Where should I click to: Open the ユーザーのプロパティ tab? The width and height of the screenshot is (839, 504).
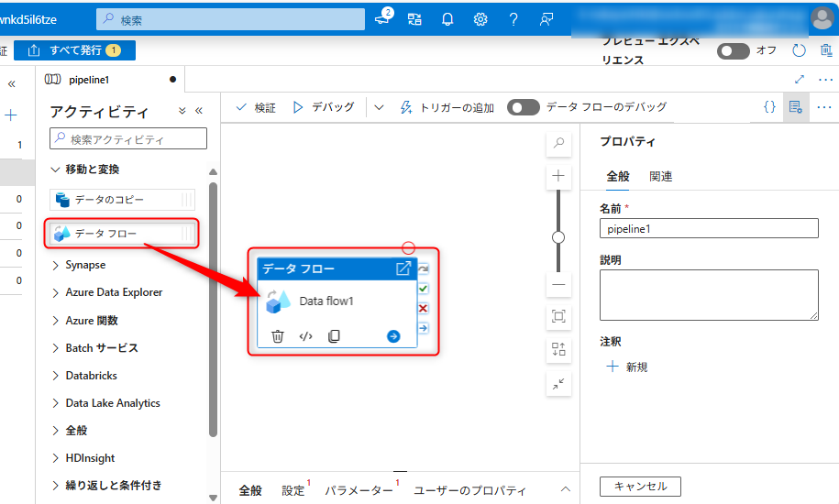click(x=469, y=490)
